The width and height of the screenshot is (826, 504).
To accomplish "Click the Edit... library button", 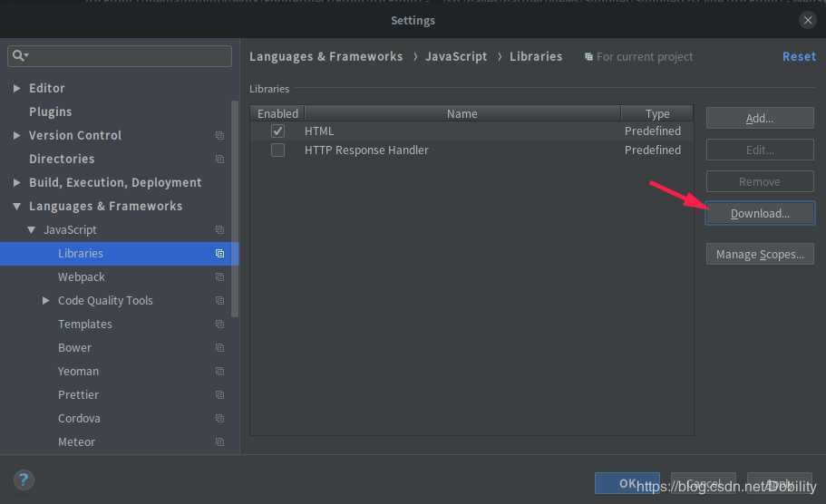I will tap(760, 150).
